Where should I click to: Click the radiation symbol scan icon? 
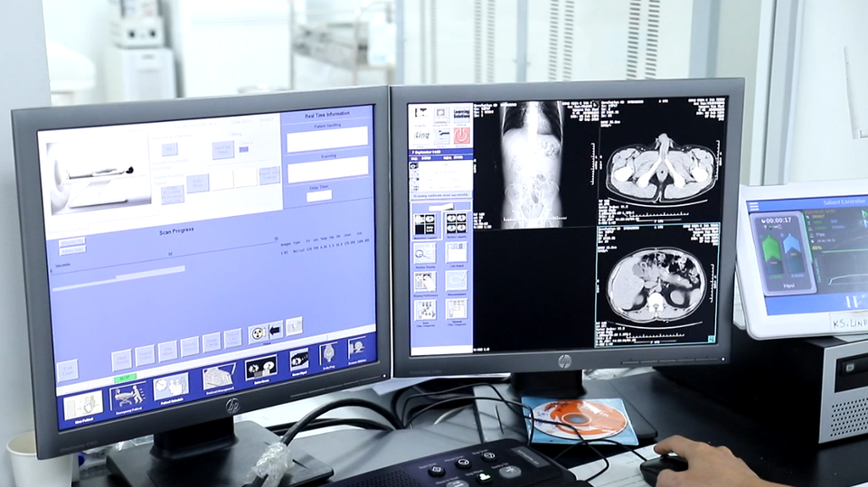258,332
